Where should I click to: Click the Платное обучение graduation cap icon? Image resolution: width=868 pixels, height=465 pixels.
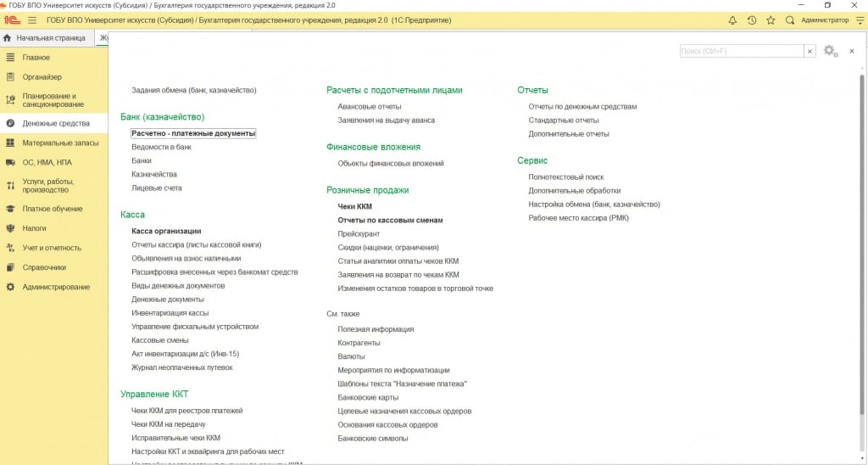[x=10, y=209]
